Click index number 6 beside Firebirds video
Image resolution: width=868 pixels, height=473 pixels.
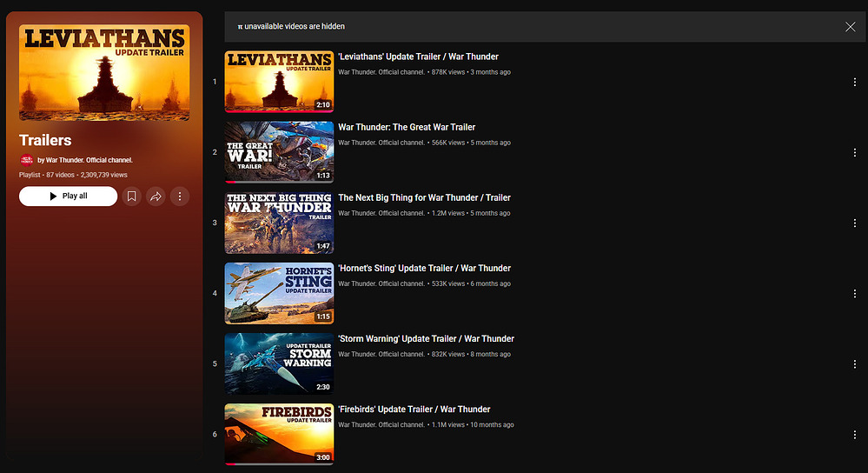215,434
